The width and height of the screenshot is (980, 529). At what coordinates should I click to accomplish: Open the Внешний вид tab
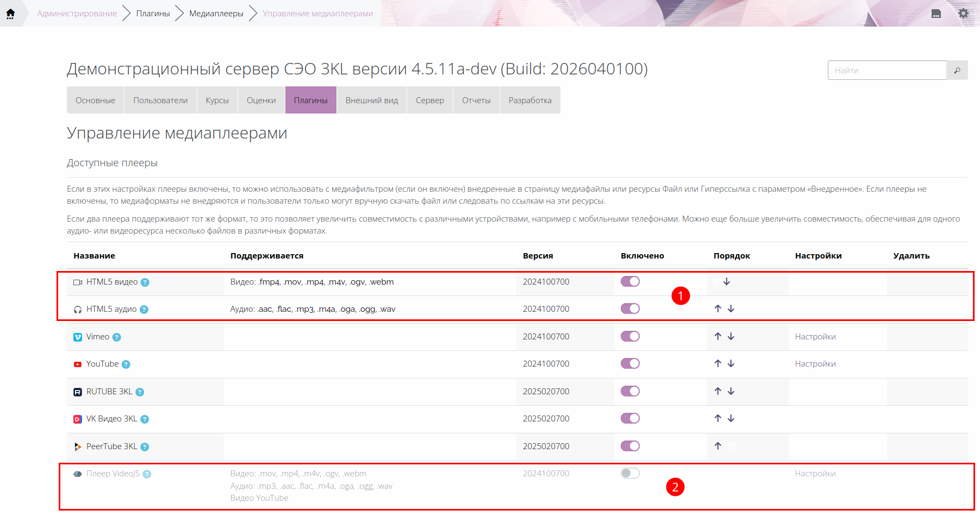coord(372,100)
